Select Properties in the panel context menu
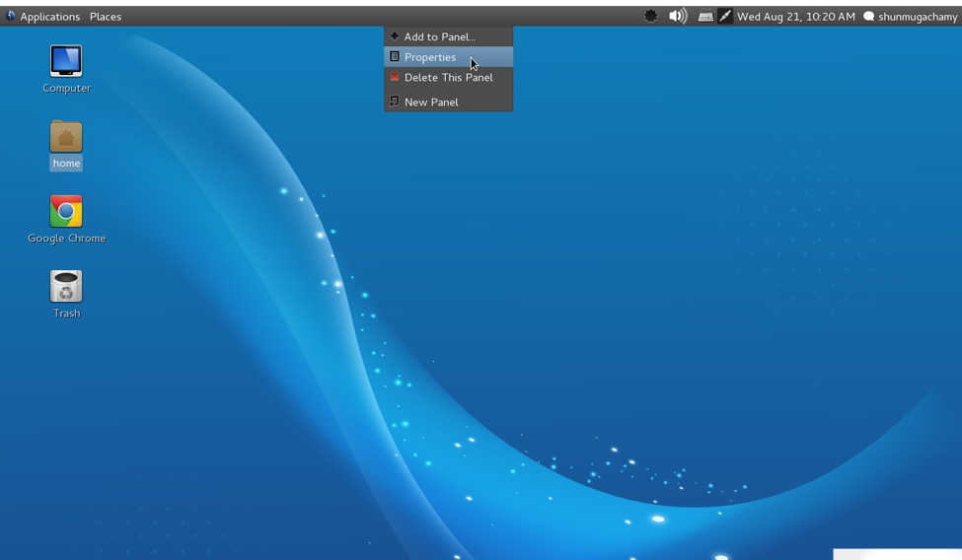 click(430, 57)
